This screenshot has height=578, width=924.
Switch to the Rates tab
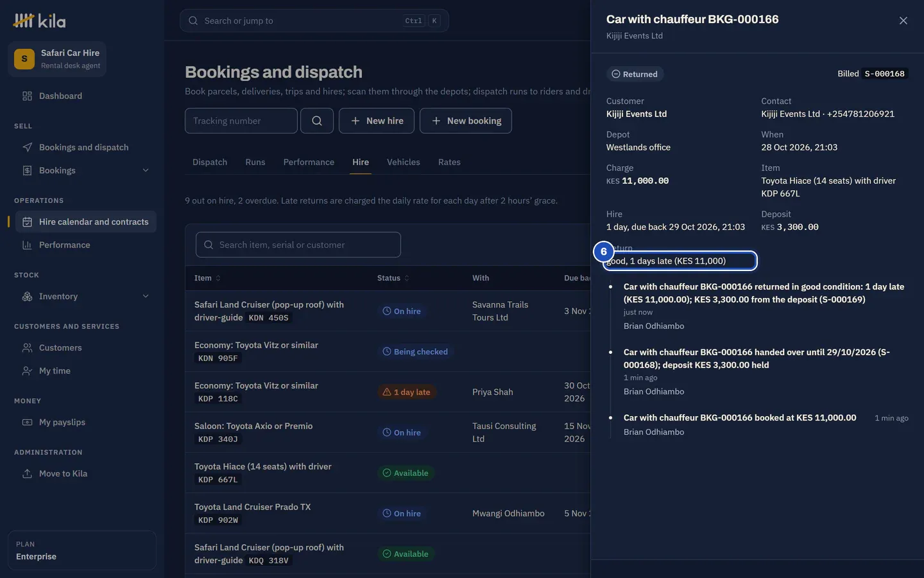tap(449, 162)
